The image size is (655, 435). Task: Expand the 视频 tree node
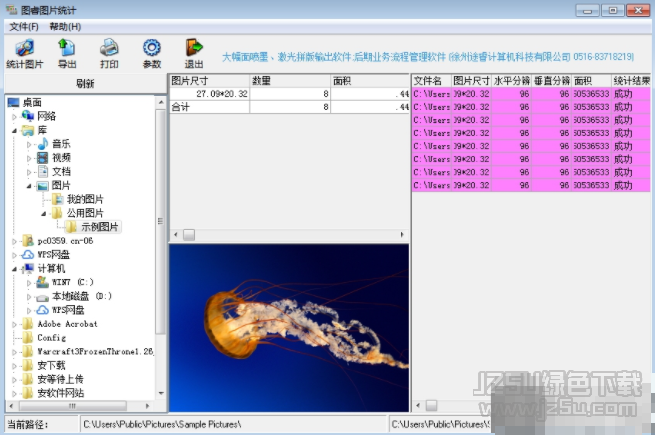tap(29, 158)
